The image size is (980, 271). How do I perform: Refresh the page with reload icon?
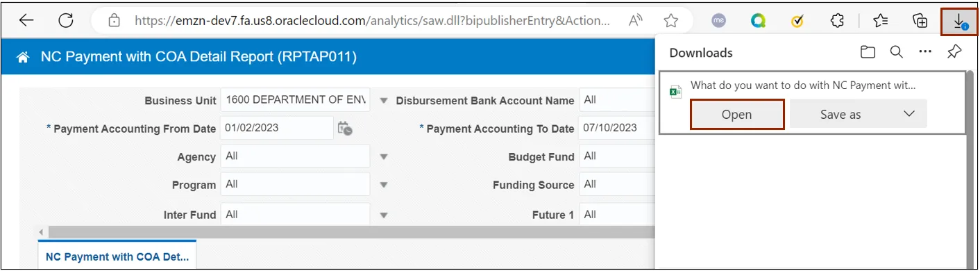66,21
